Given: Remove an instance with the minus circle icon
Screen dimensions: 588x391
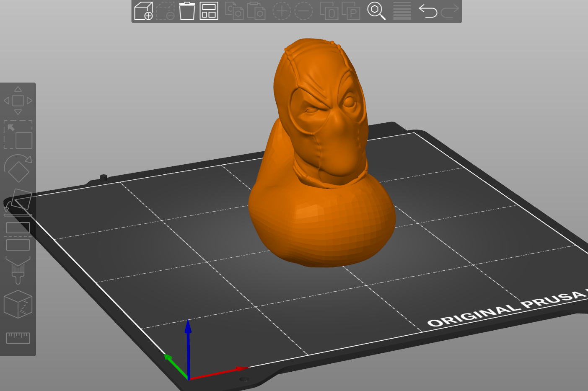Looking at the screenshot, I should pos(303,11).
